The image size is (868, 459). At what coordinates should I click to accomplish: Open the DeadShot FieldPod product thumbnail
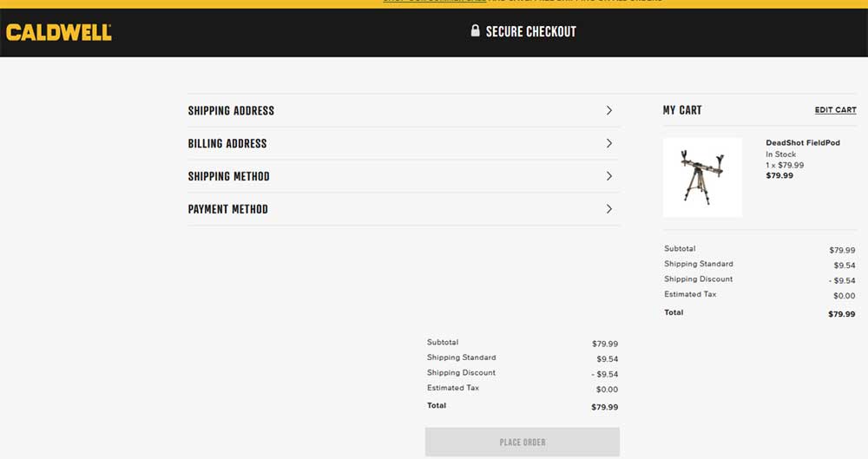point(702,177)
